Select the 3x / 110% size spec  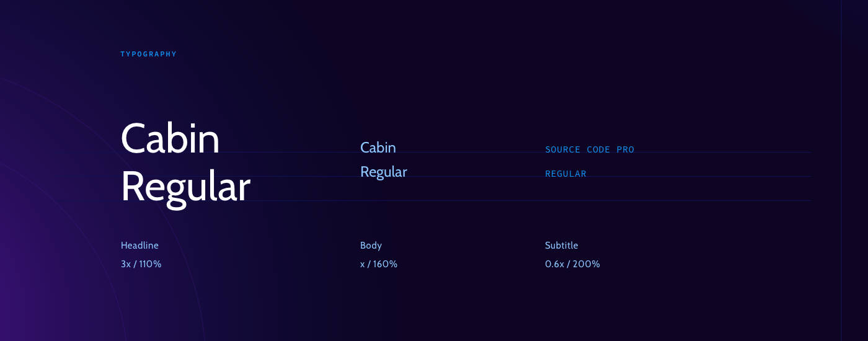point(141,264)
